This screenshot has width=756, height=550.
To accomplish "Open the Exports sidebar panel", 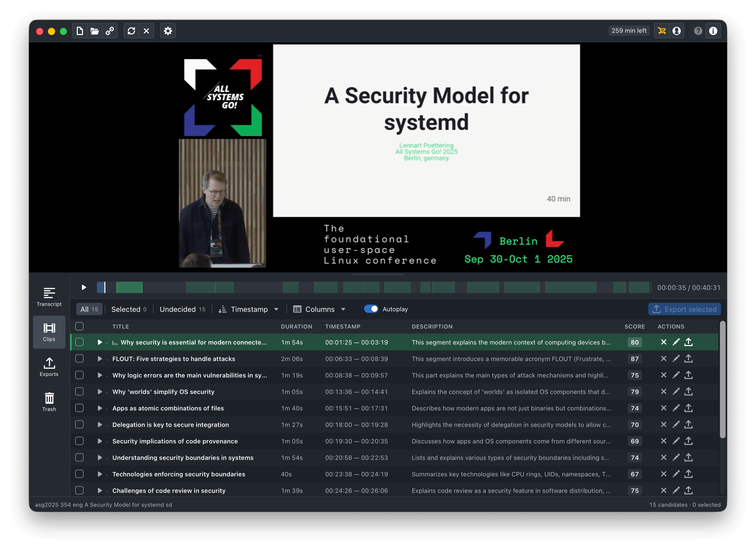I will click(x=49, y=367).
